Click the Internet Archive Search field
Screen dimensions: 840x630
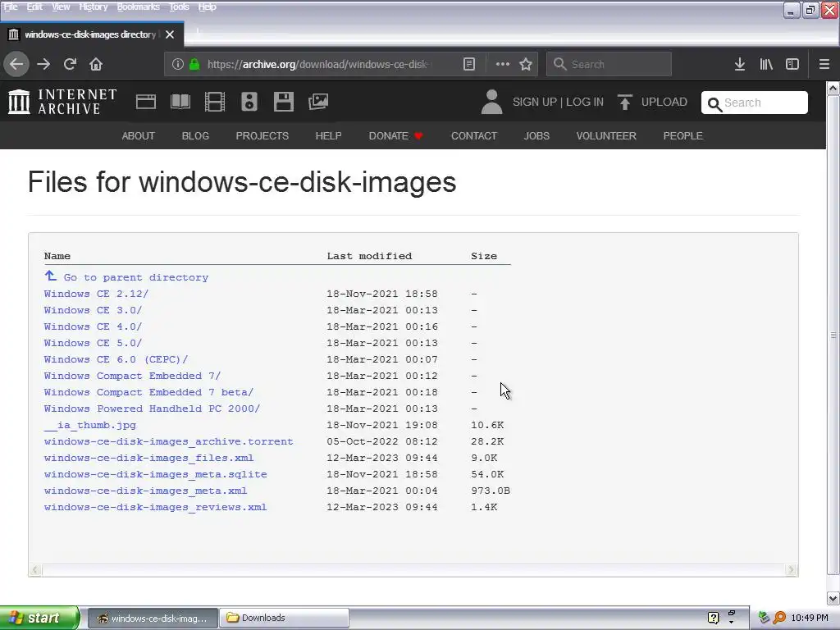(x=755, y=103)
